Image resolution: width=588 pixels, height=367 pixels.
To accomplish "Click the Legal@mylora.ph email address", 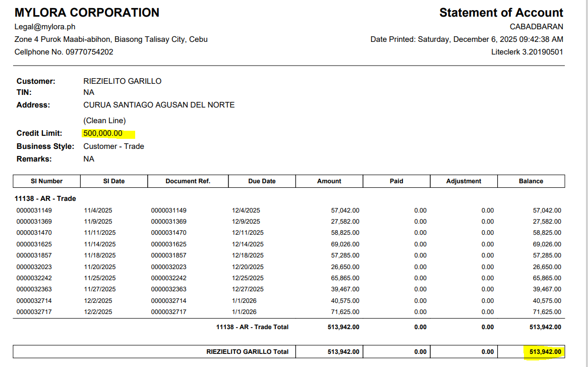I will point(45,27).
